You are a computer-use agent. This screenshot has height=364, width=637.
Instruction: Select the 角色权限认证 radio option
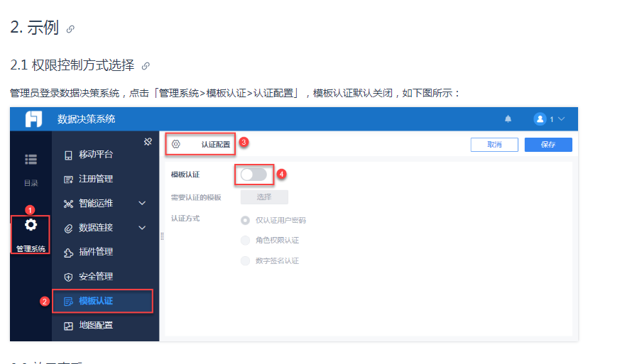coord(245,241)
